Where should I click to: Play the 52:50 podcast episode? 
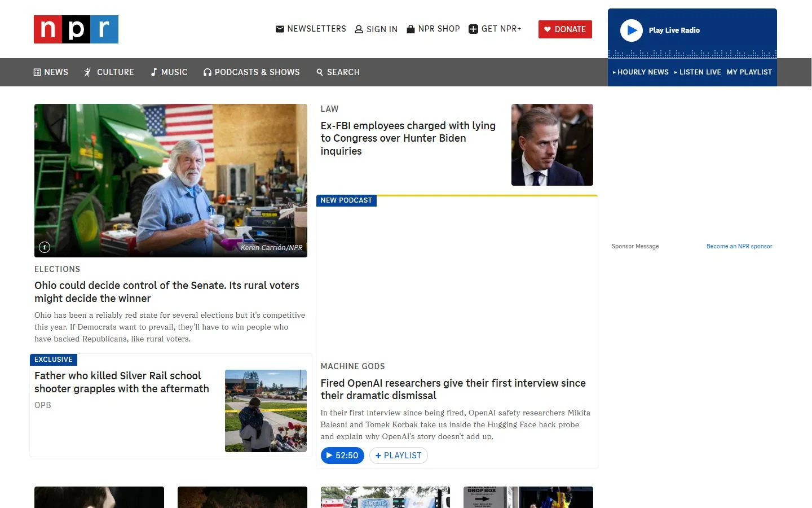342,456
